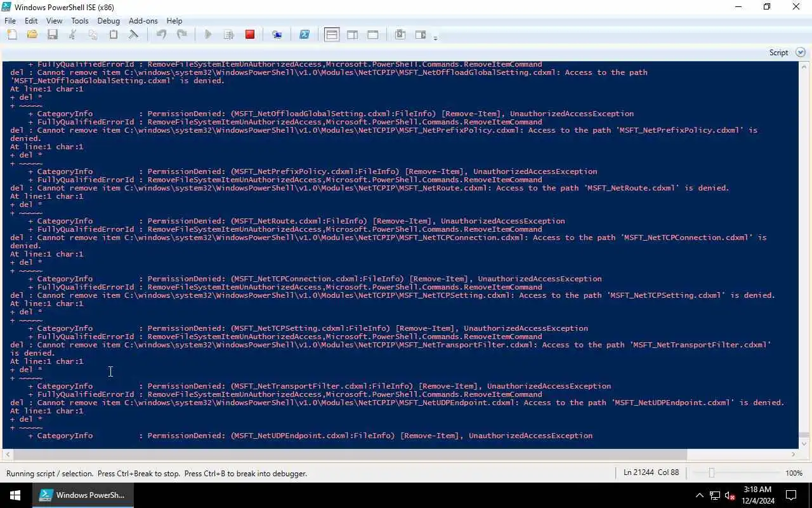Show the script pane on top layout
Viewport: 812px width, 508px height.
tap(332, 35)
